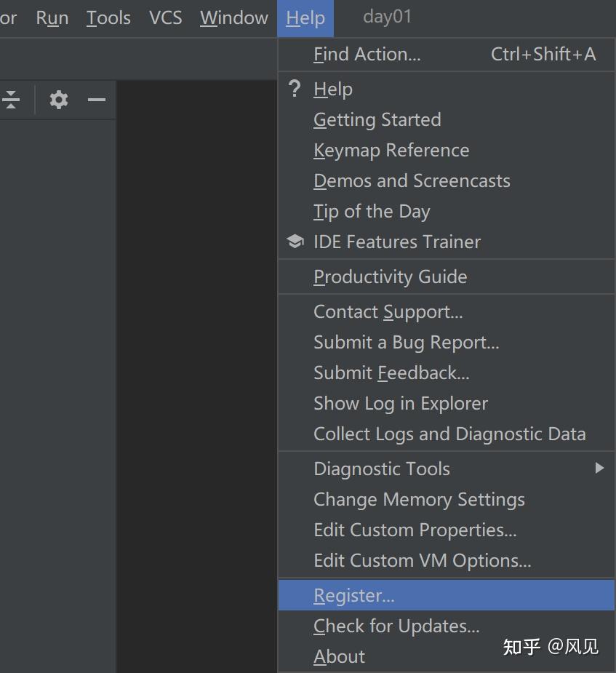Open the Window menu

[233, 18]
